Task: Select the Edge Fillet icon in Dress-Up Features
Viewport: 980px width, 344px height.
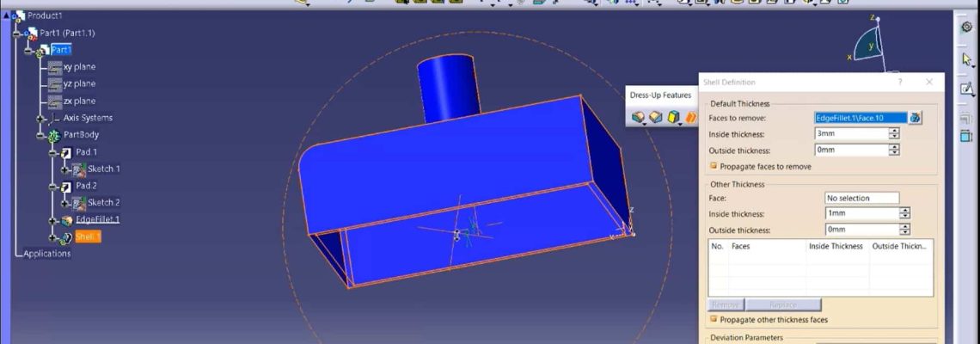Action: click(638, 117)
